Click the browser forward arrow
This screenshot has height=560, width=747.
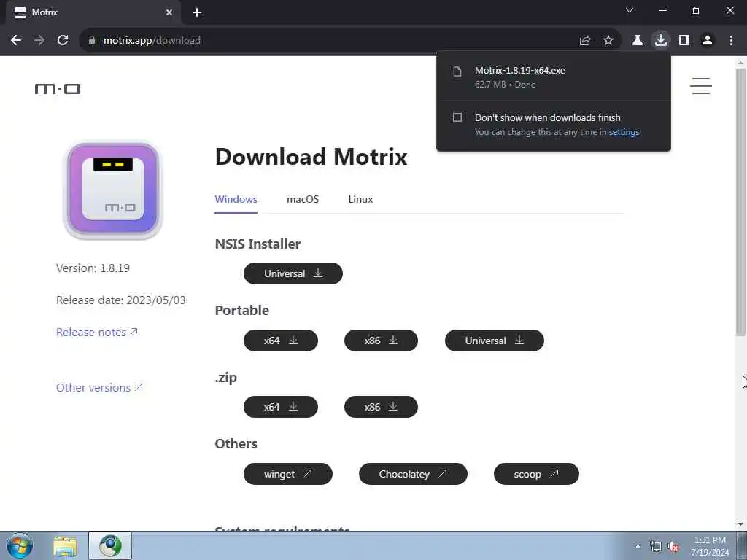(39, 41)
